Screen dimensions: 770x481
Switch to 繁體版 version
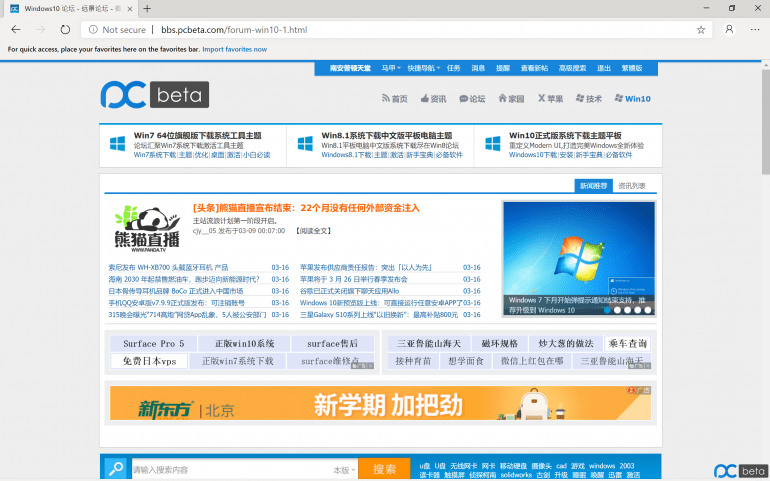point(632,68)
